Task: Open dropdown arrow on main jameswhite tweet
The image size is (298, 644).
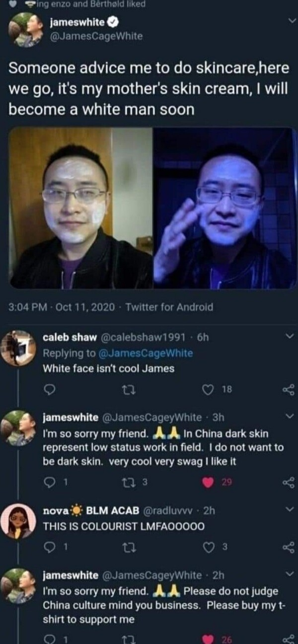Action: tap(291, 21)
